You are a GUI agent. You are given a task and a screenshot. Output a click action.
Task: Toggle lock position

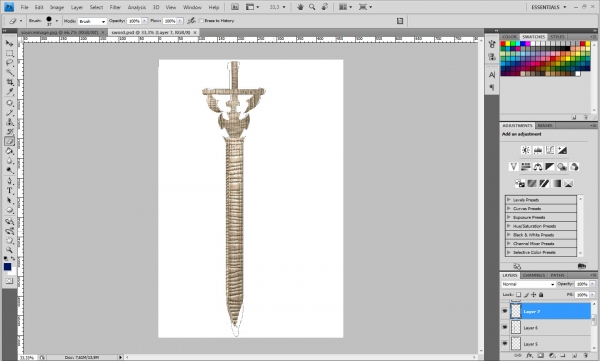click(533, 295)
